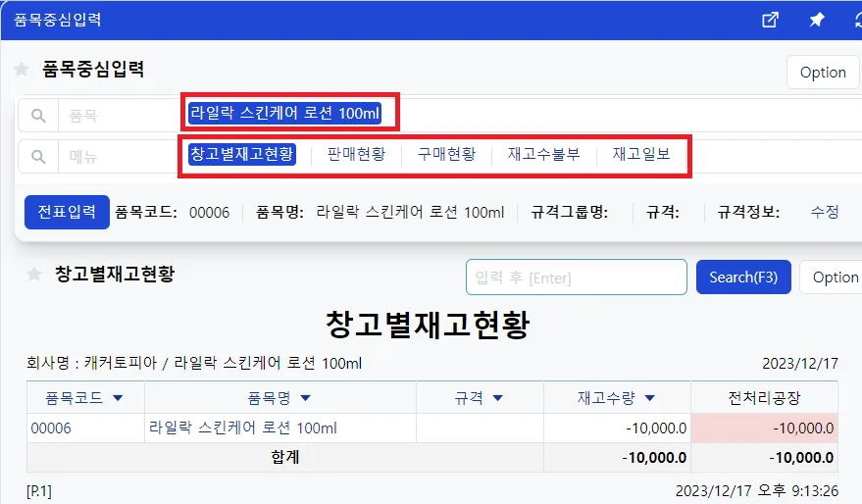Open 규격 column dropdown arrow

coord(497,398)
